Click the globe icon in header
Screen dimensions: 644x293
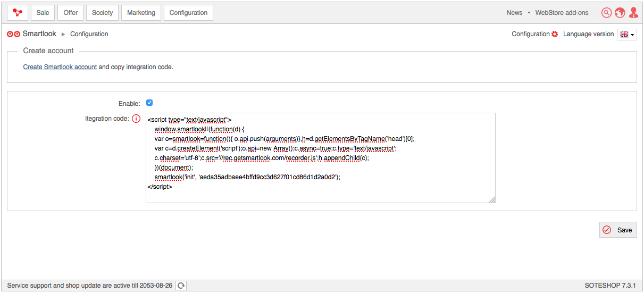pos(620,13)
